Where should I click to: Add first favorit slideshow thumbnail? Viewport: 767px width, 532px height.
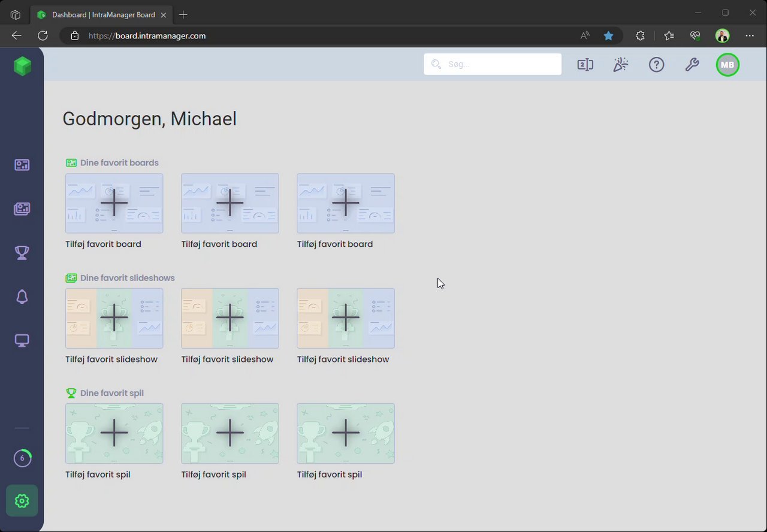pyautogui.click(x=114, y=318)
